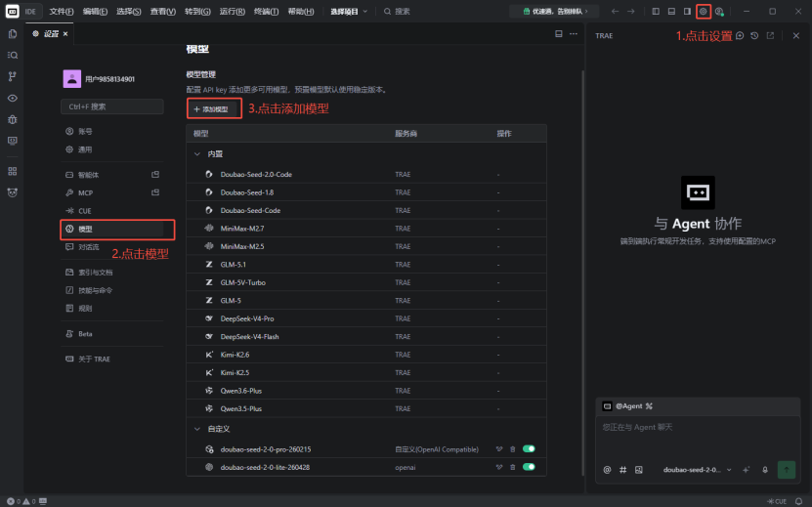The width and height of the screenshot is (812, 507).
Task: Open MCP settings section
Action: 111,192
